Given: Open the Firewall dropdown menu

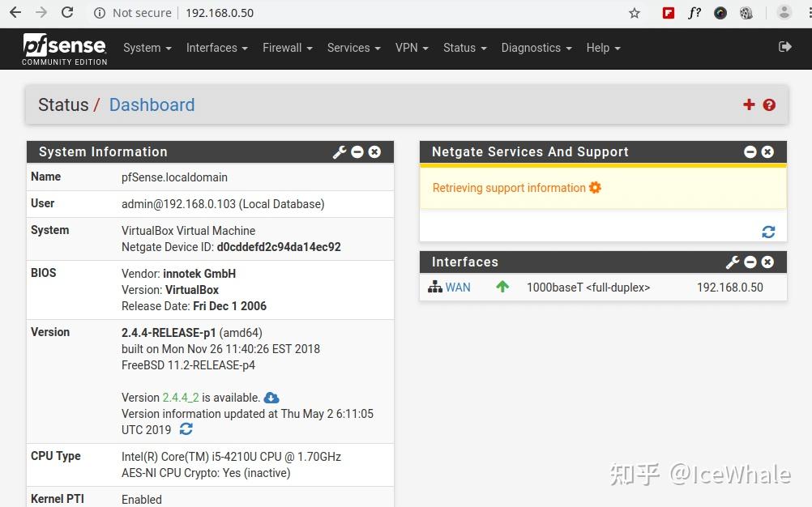Looking at the screenshot, I should [x=287, y=48].
